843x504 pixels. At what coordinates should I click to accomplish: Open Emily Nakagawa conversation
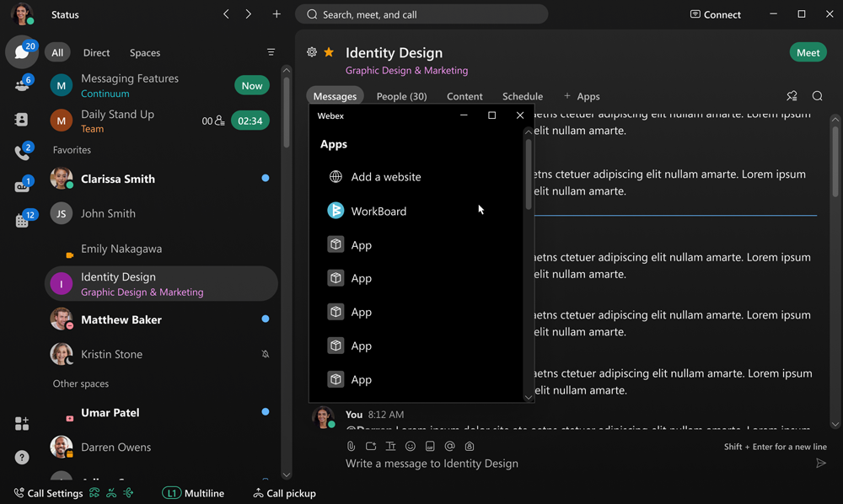tap(161, 249)
